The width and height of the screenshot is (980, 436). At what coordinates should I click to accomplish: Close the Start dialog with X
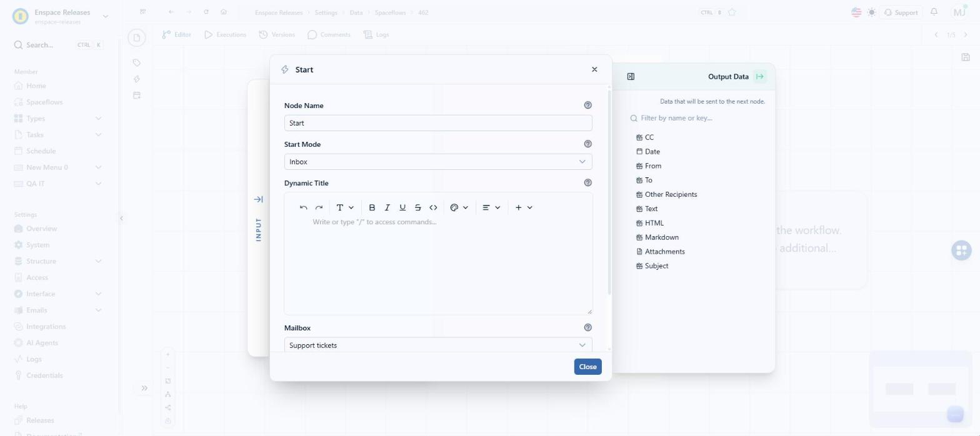[594, 69]
